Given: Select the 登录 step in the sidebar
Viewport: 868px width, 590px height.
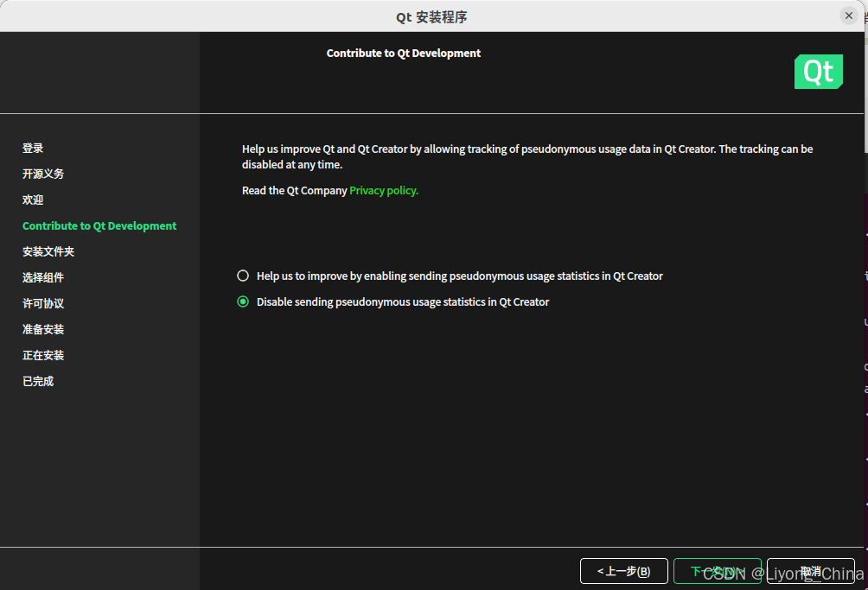Looking at the screenshot, I should [x=33, y=149].
